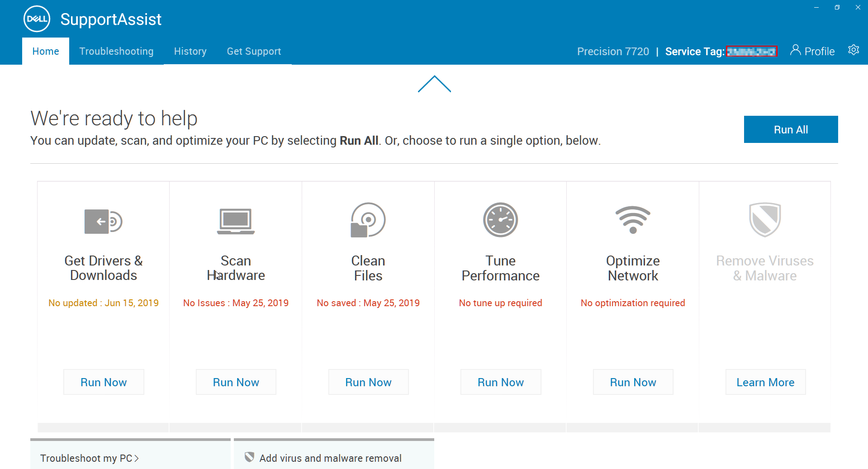The image size is (868, 469).
Task: Click the Remove Viruses shield icon
Action: [764, 220]
